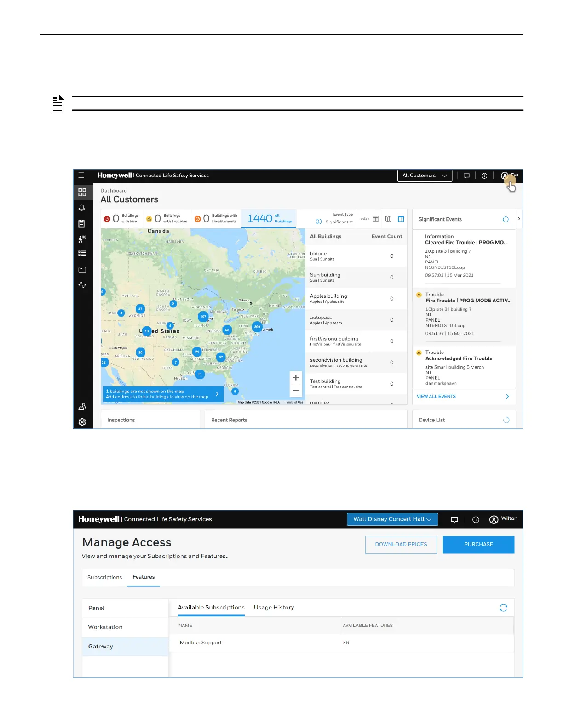Select the 1440 All Buildings tab
The height and width of the screenshot is (728, 563).
click(269, 218)
